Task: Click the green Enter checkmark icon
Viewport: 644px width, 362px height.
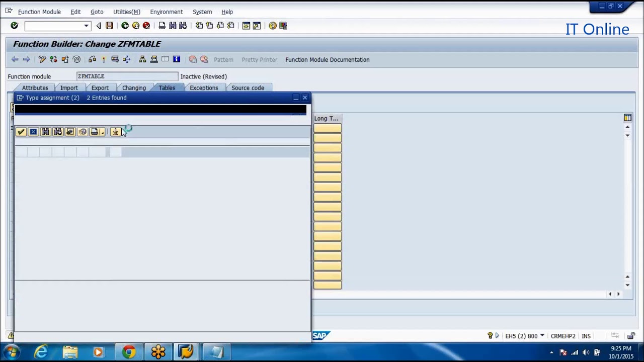Action: pyautogui.click(x=14, y=26)
